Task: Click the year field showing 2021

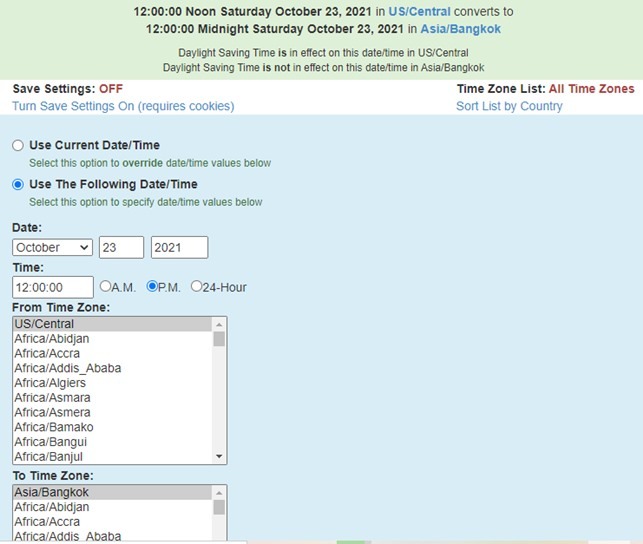Action: pos(180,248)
